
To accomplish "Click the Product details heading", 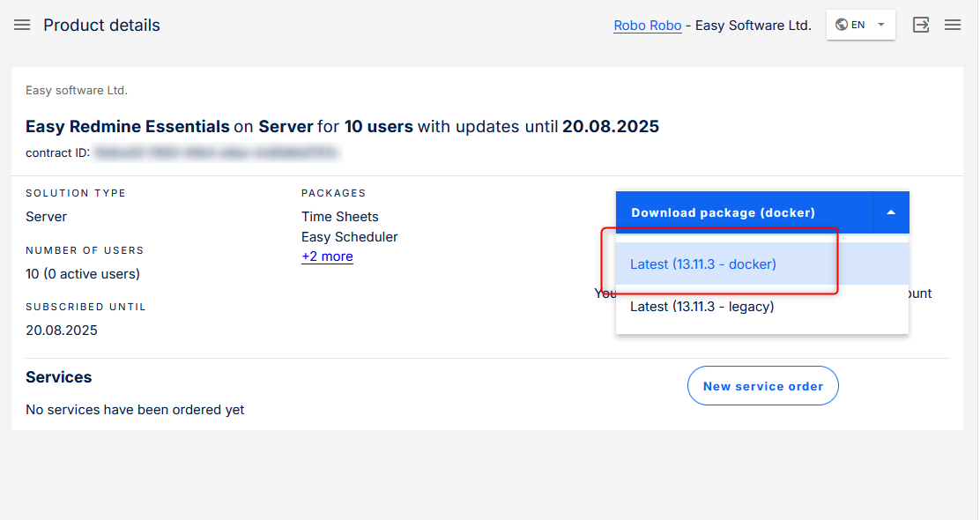I will [101, 25].
